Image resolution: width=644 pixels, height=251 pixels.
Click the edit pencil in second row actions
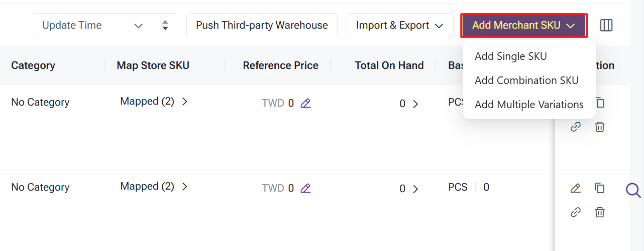[x=576, y=188]
